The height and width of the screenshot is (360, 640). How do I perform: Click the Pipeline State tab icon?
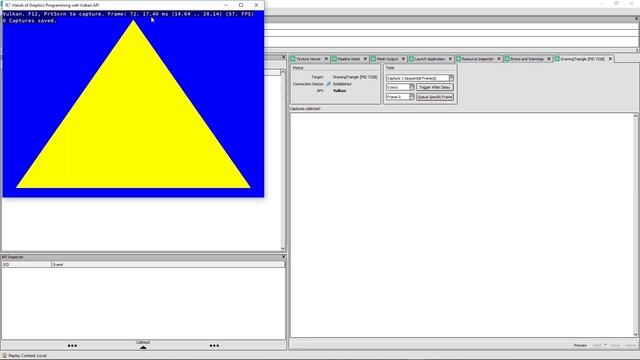(334, 59)
